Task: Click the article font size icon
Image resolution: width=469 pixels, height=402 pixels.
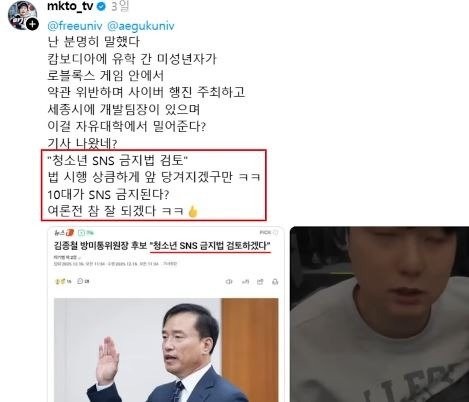Action: (x=245, y=282)
